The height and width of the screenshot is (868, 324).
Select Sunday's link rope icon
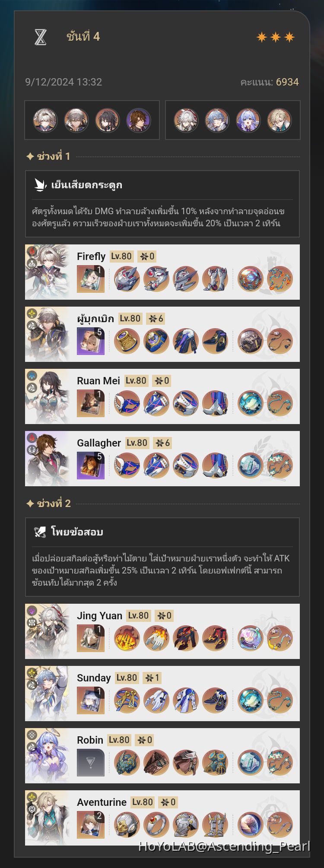(x=280, y=700)
